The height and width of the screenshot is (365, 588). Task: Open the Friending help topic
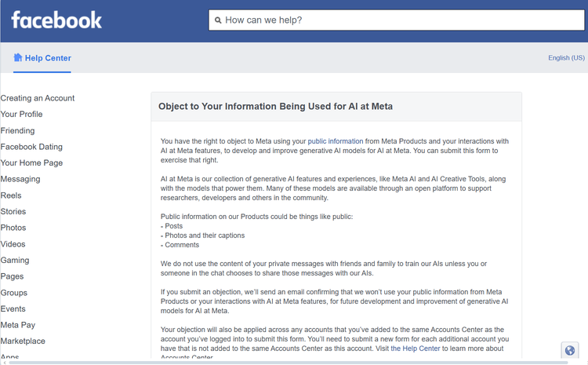point(17,130)
